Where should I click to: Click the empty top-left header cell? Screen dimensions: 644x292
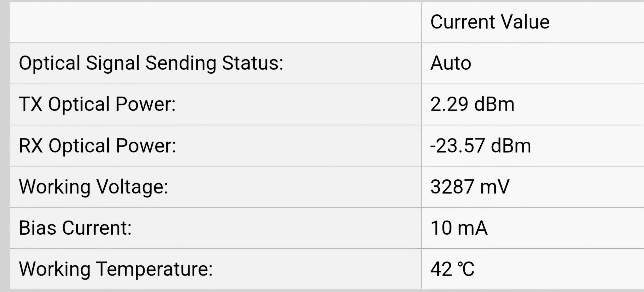[215, 22]
